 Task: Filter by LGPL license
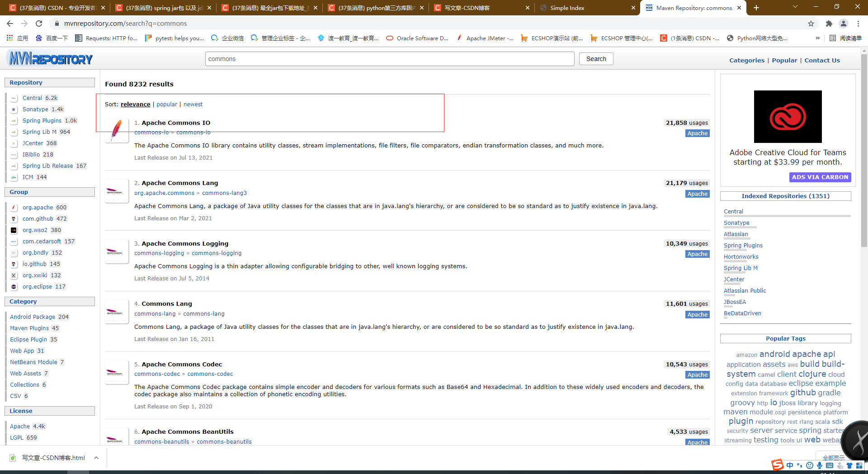17,438
